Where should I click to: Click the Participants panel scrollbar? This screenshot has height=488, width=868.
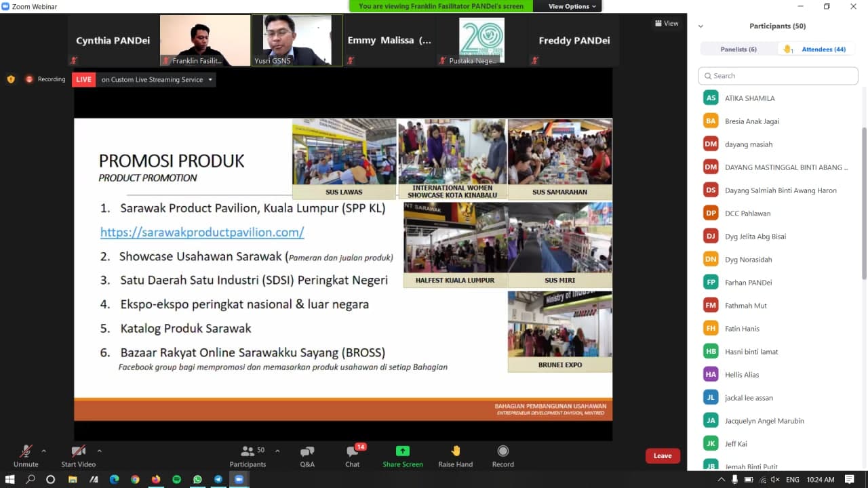[x=864, y=203]
